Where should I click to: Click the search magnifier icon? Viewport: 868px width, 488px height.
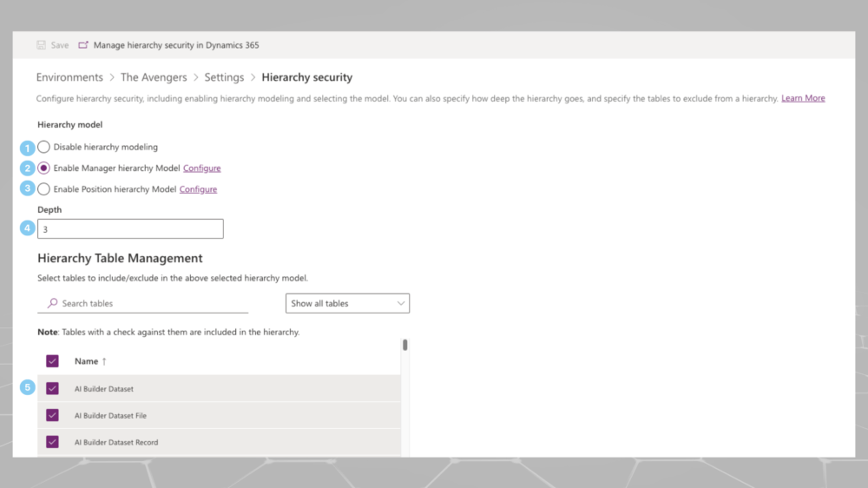coord(53,303)
